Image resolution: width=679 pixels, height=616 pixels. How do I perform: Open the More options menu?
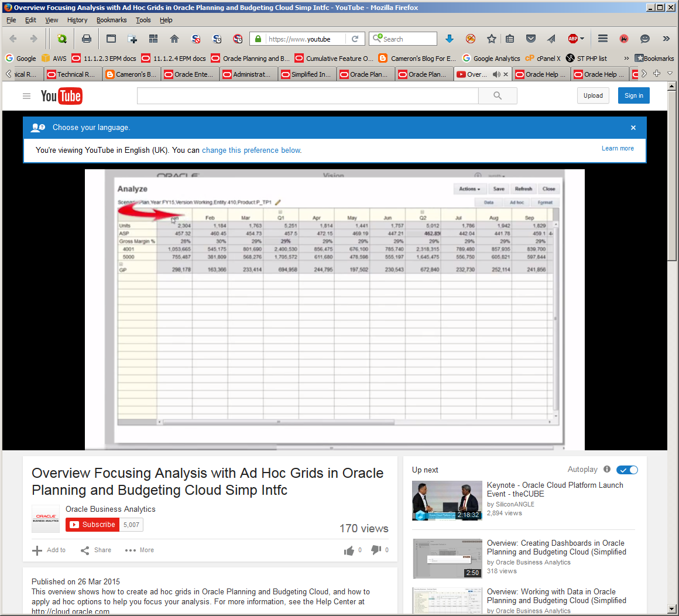[139, 550]
